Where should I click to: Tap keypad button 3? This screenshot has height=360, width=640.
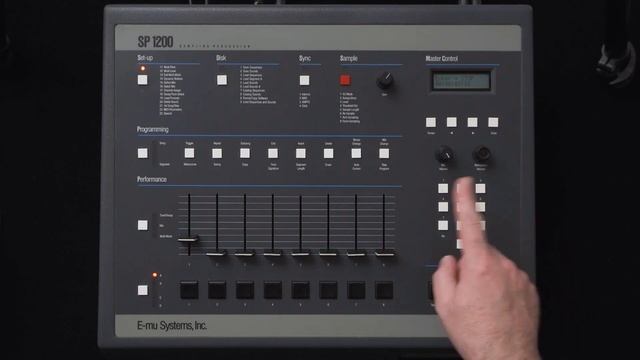point(480,188)
